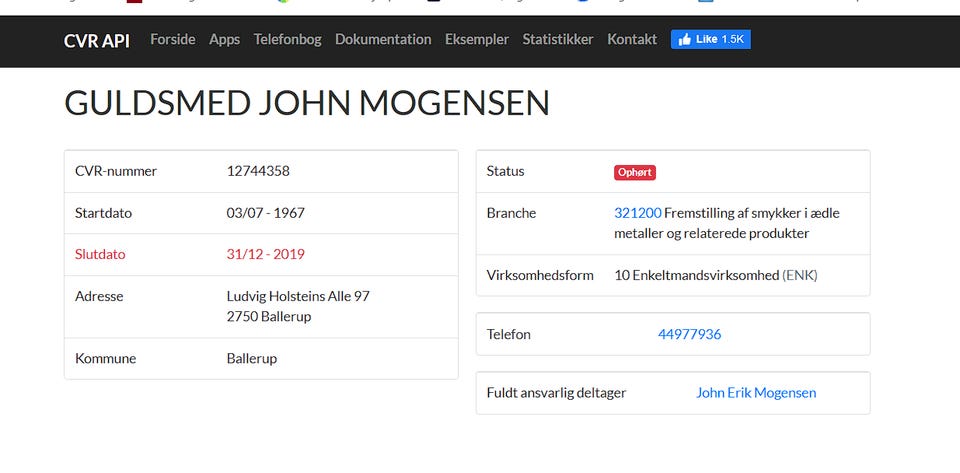Viewport: 960px width, 473px height.
Task: Click the Status label
Action: coord(506,171)
